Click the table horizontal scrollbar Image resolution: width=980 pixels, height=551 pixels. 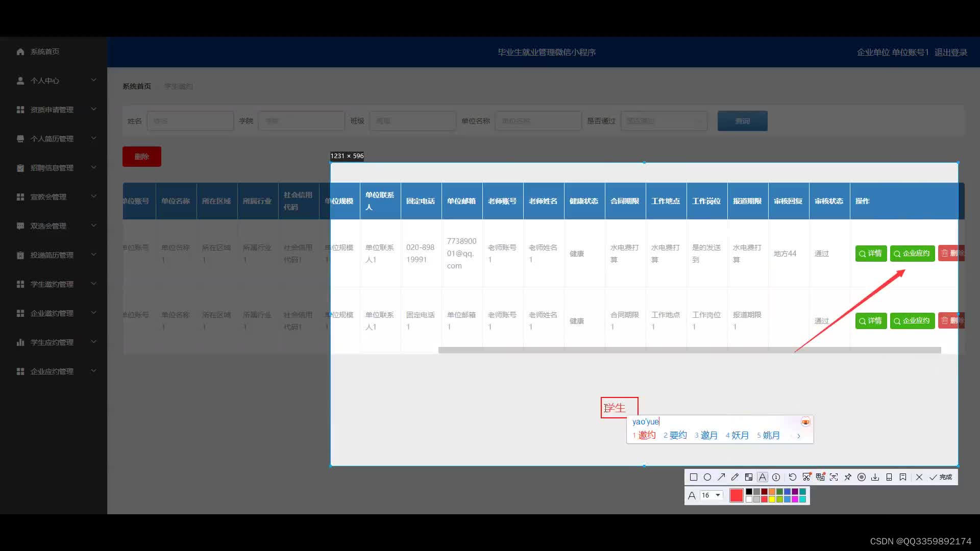(690, 350)
